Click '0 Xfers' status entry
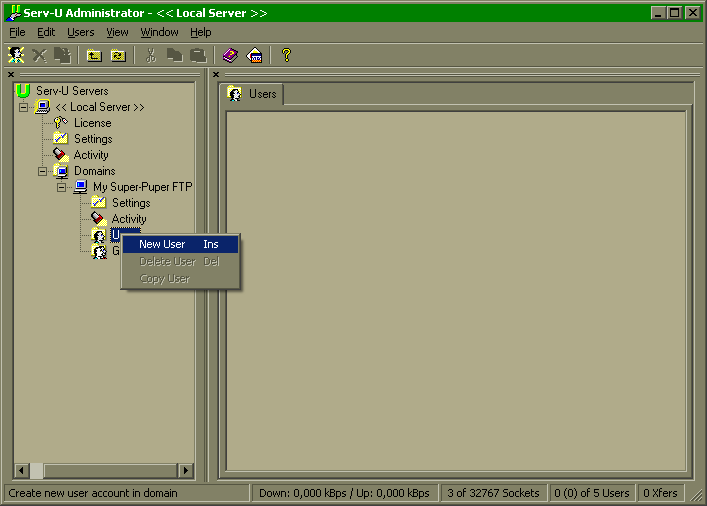The image size is (707, 506). (x=660, y=493)
